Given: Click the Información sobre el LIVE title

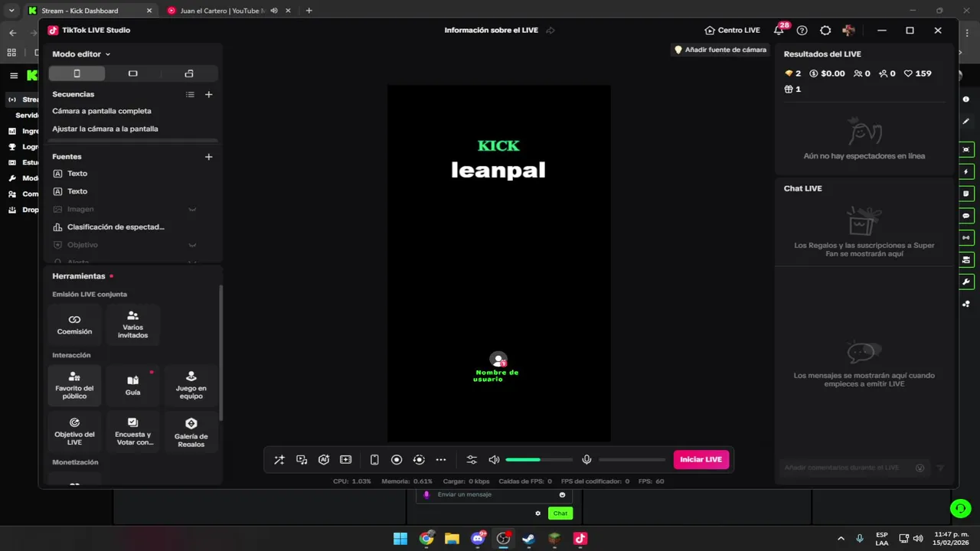Looking at the screenshot, I should 491,31.
